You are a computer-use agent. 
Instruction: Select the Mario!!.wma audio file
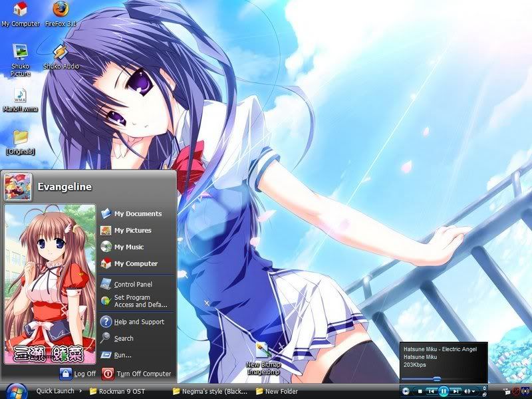click(x=21, y=100)
